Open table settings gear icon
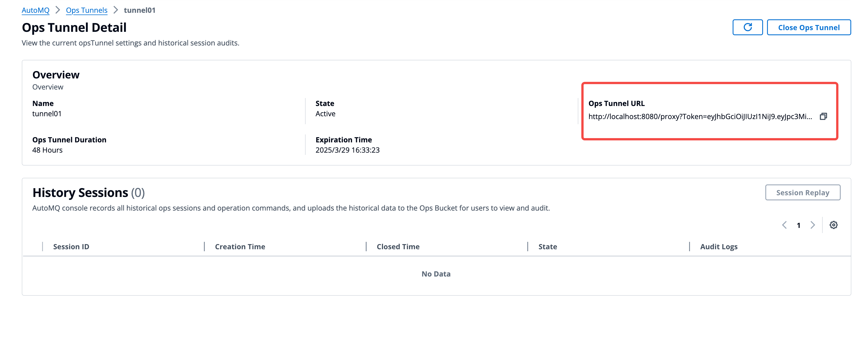Screen dimensions: 868x345 [833, 225]
